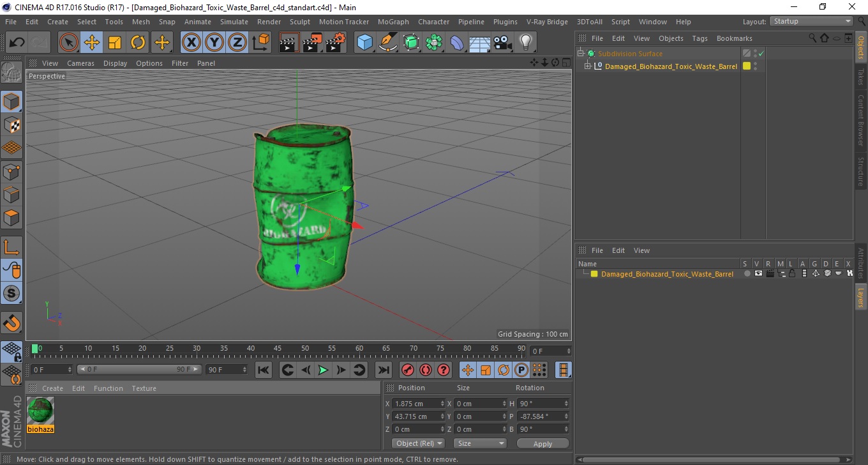This screenshot has height=465, width=868.
Task: Open the Layout Startup dropdown
Action: [812, 21]
